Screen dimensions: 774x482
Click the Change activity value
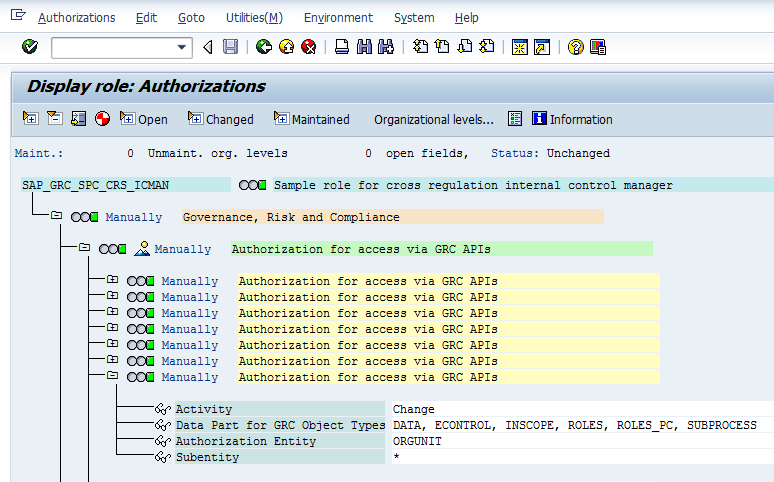[414, 409]
